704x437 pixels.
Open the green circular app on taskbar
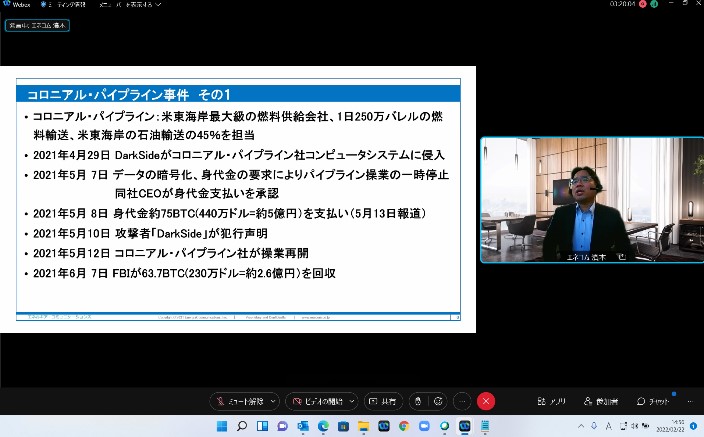444,426
